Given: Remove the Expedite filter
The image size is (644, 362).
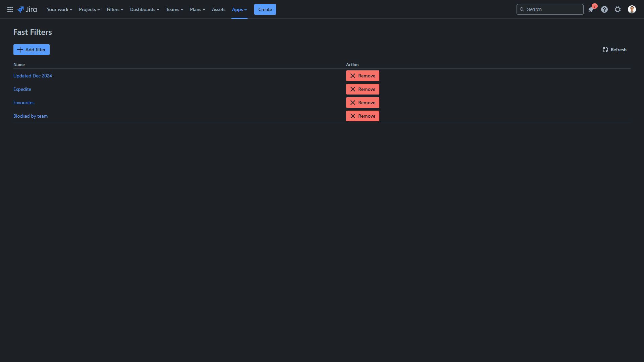Looking at the screenshot, I should (x=363, y=89).
